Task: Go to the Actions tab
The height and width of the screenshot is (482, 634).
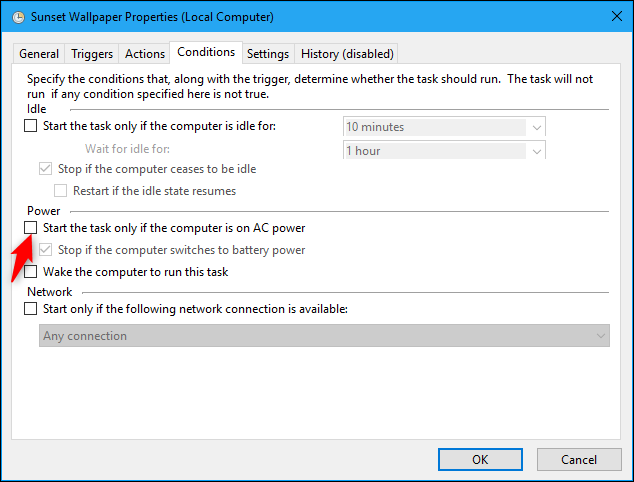Action: point(144,54)
